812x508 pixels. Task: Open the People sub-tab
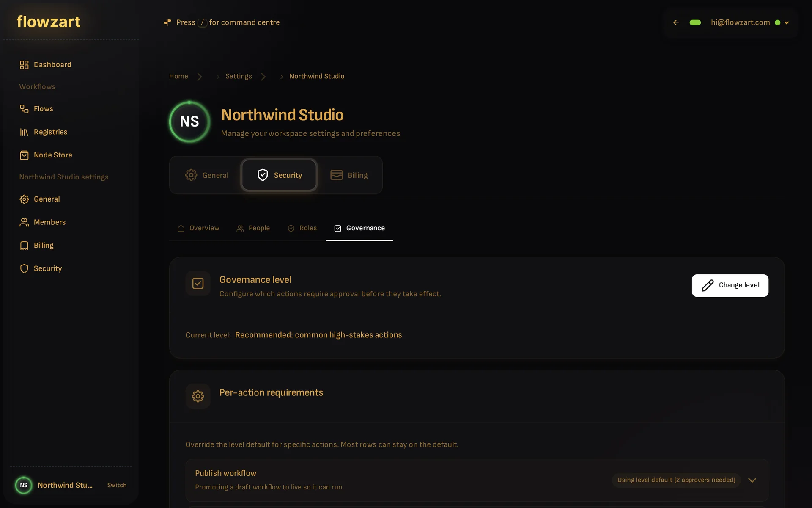point(253,228)
